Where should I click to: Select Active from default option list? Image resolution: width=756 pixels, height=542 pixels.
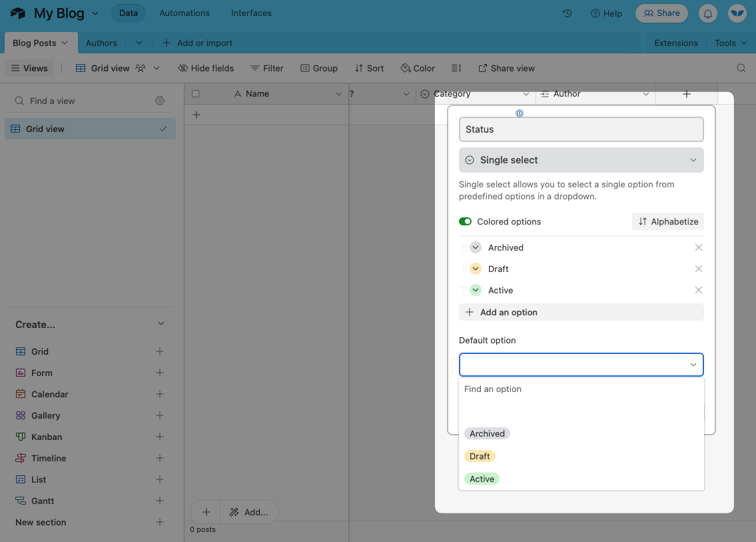[x=482, y=479]
